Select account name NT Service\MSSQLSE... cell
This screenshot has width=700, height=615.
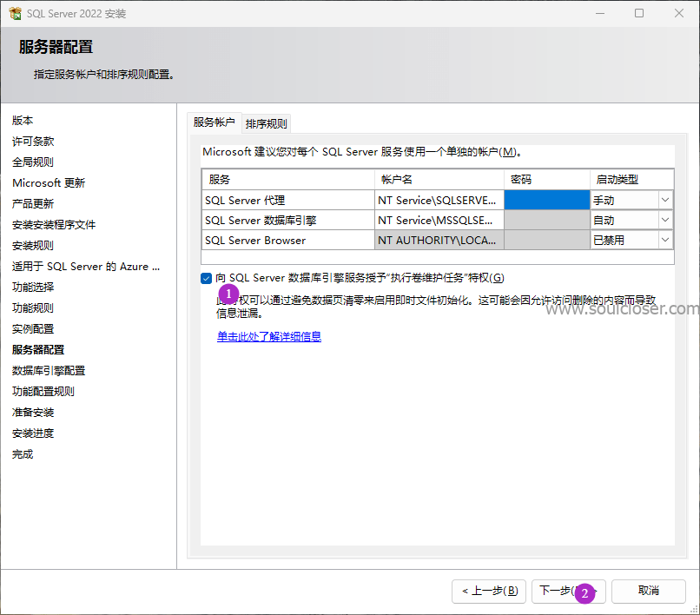(x=439, y=220)
